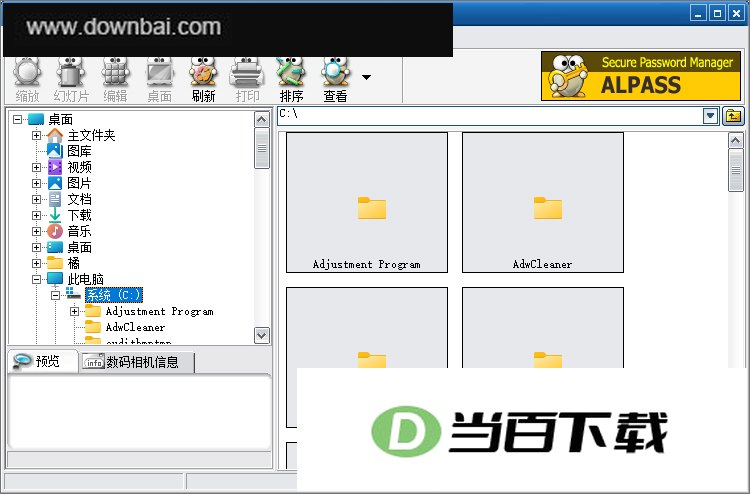The image size is (750, 494).
Task: Select 文档 documents folder in tree
Action: [x=79, y=199]
